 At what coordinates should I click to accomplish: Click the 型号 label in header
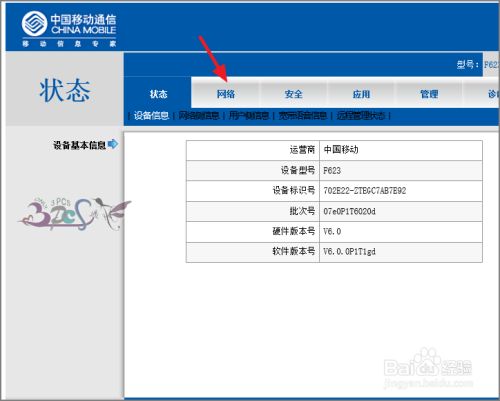click(467, 64)
